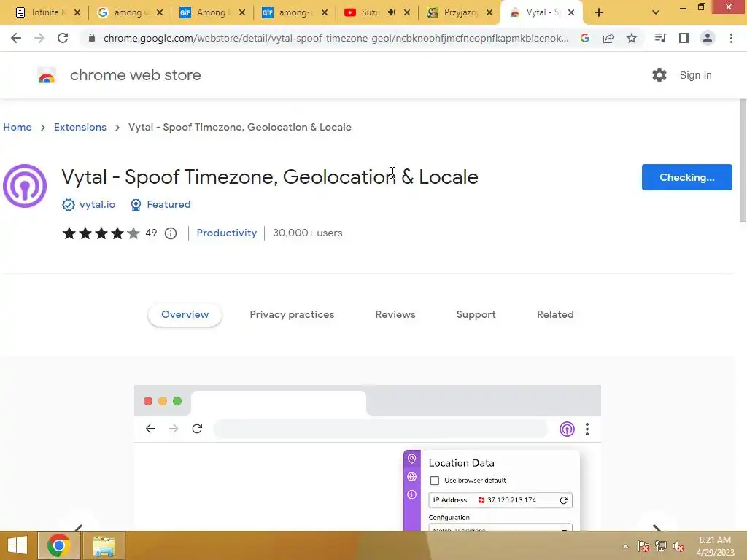
Task: Click the blue Checking... button
Action: coord(687,177)
